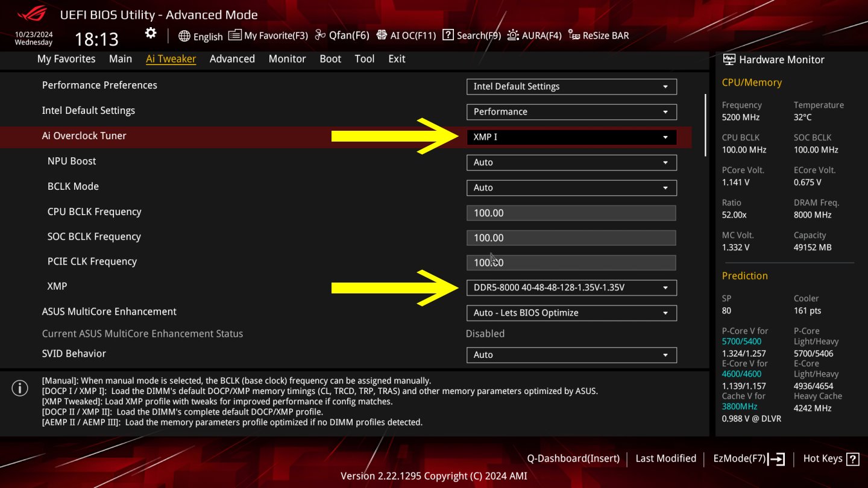Click Version 2.22.1295 copyright text
This screenshot has height=488, width=868.
click(x=434, y=476)
